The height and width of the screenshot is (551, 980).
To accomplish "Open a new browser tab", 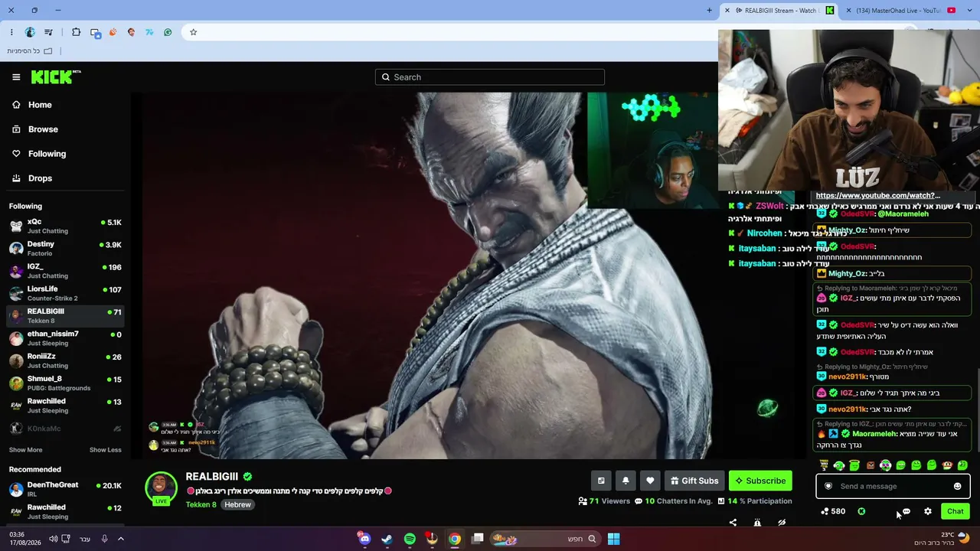I will click(x=710, y=11).
